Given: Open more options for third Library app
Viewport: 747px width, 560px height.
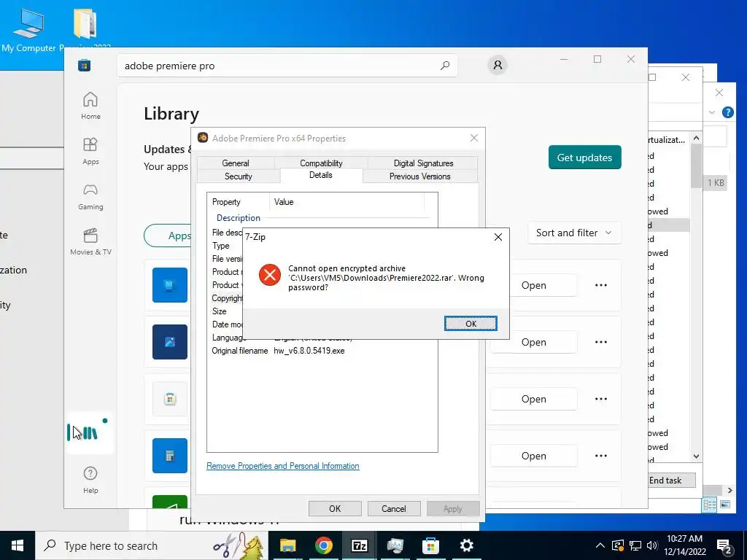Looking at the screenshot, I should (601, 399).
